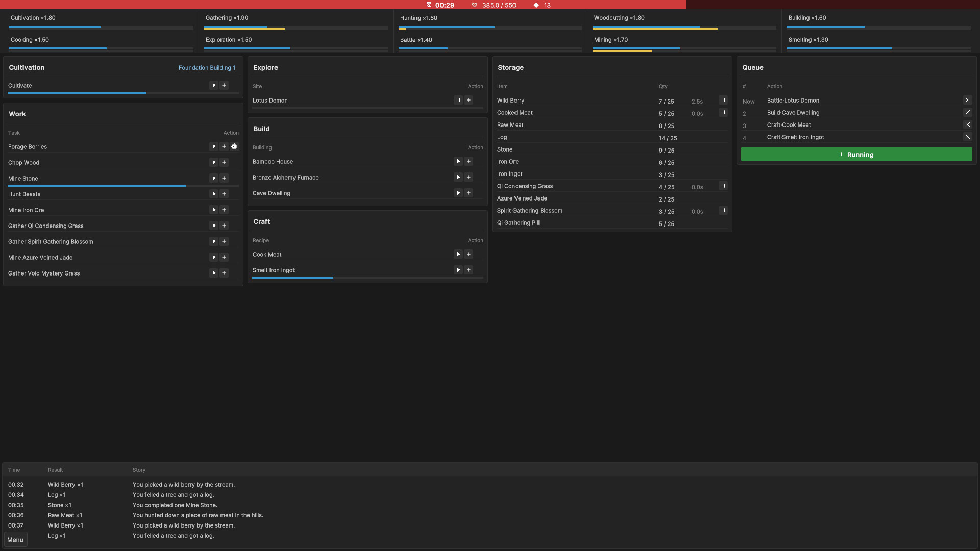The height and width of the screenshot is (551, 980).
Task: Select the 00:36 Raw Meat log entry
Action: pos(490,515)
